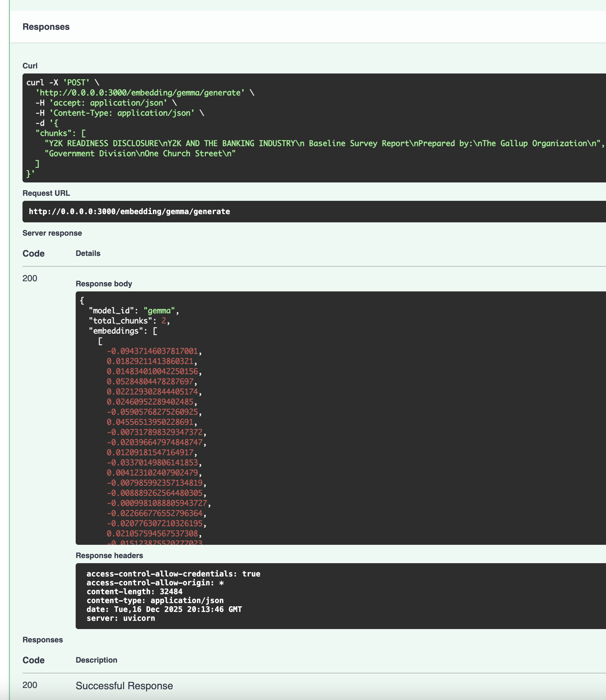Image resolution: width=606 pixels, height=700 pixels.
Task: Click the Curl label above the command
Action: click(30, 66)
